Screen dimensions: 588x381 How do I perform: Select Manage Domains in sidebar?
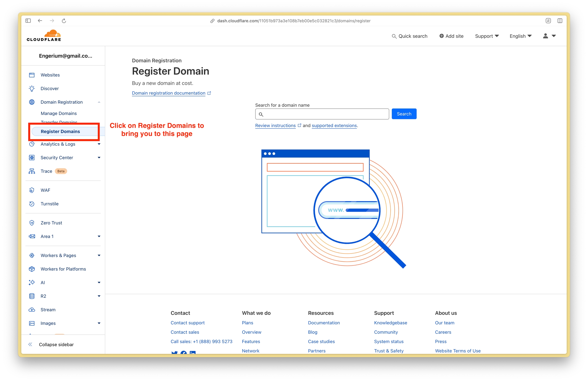point(59,113)
